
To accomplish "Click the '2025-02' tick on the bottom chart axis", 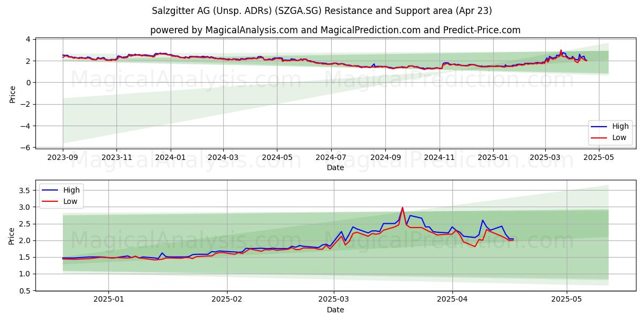I will [x=227, y=300].
